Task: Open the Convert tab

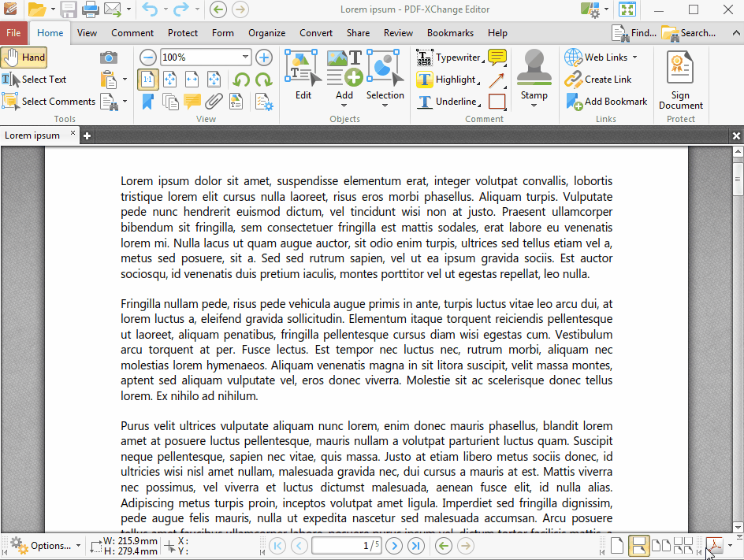Action: (x=316, y=33)
